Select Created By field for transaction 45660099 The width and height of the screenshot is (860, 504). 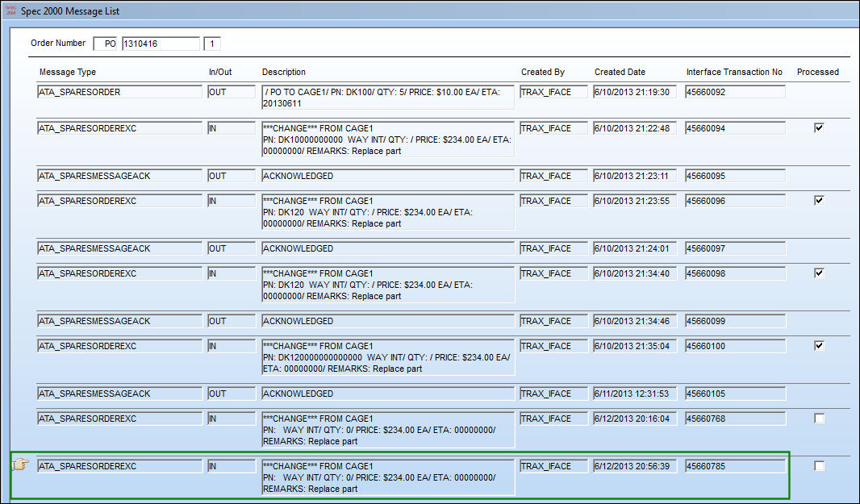[553, 321]
